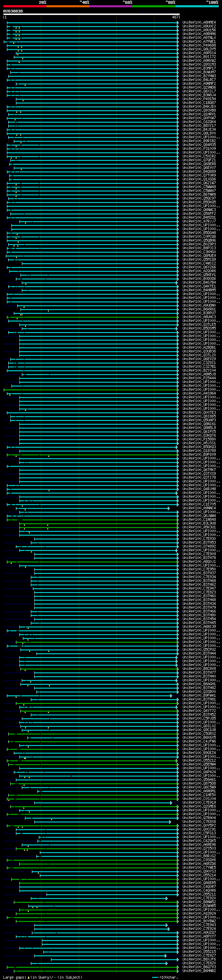
Task: Select hit UniRef100_A9PDI4
Action: (199, 53)
